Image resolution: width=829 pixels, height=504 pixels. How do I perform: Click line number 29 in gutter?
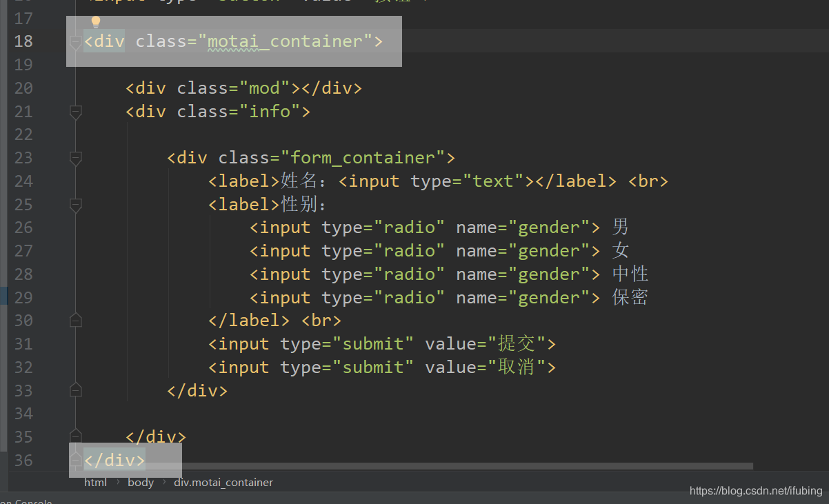tap(23, 298)
